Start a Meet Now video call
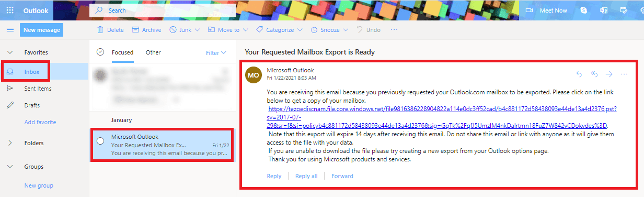 point(546,10)
